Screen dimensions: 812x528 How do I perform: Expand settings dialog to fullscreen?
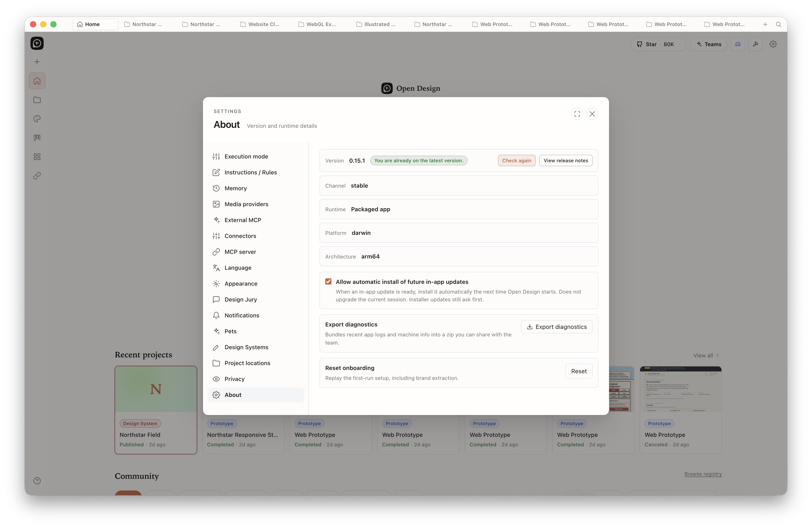point(577,114)
